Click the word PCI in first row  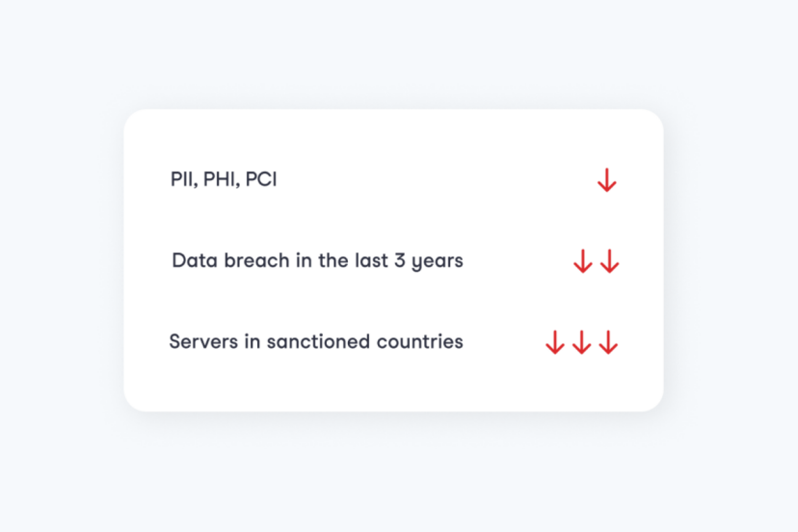(261, 179)
